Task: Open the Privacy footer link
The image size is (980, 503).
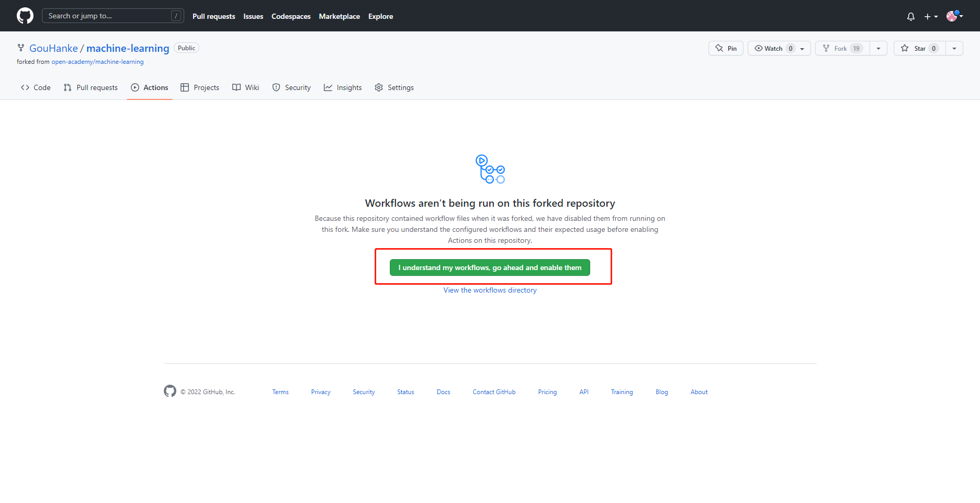Action: (x=321, y=392)
